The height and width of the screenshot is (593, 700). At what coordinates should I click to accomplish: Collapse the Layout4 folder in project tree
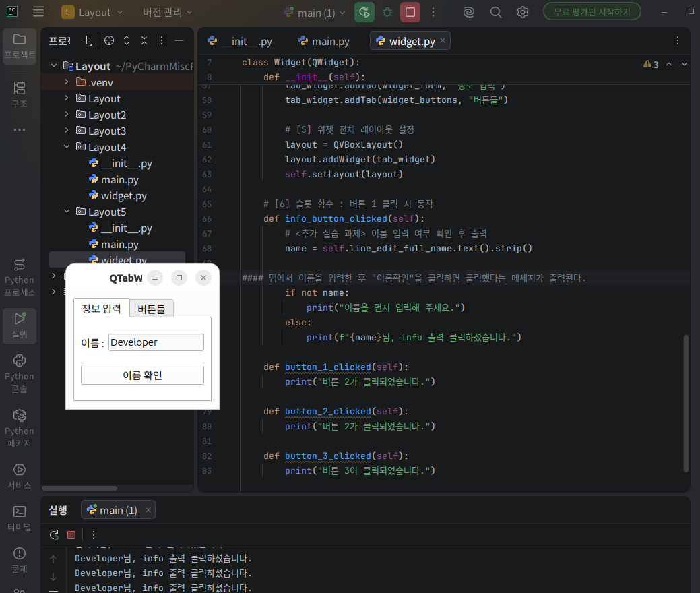pos(67,146)
